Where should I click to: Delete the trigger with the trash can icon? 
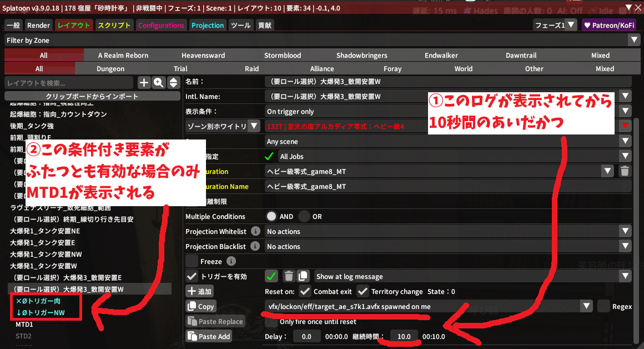tap(289, 276)
